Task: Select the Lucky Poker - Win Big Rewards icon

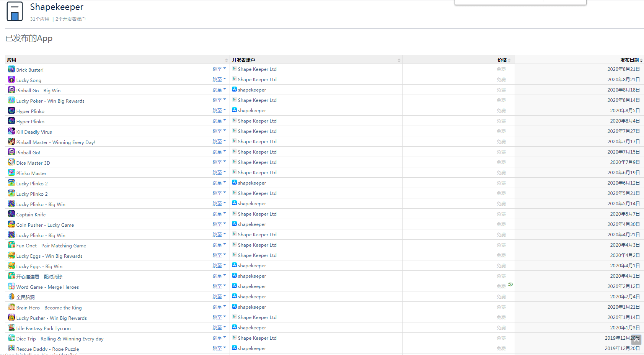Action: [11, 100]
